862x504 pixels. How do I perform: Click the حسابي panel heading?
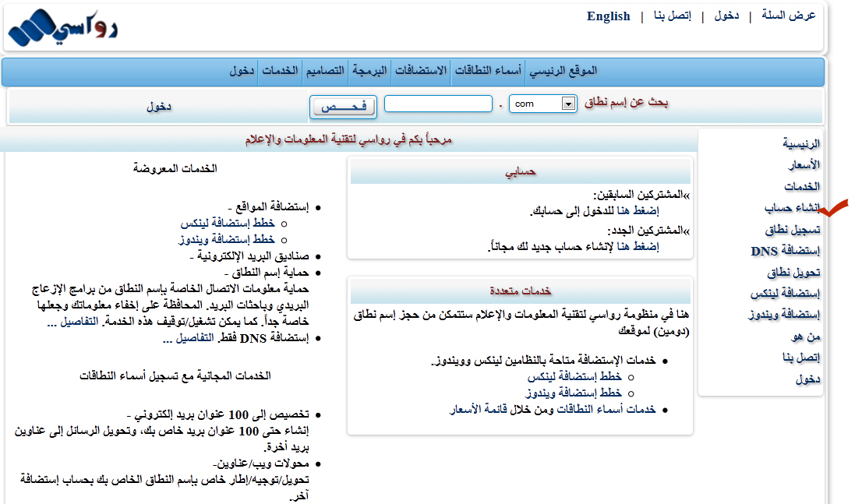click(x=520, y=172)
